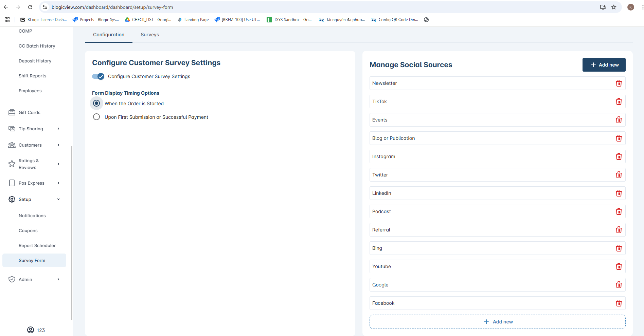Click the Setup gear icon
Viewport: 644px width, 336px height.
tap(12, 199)
